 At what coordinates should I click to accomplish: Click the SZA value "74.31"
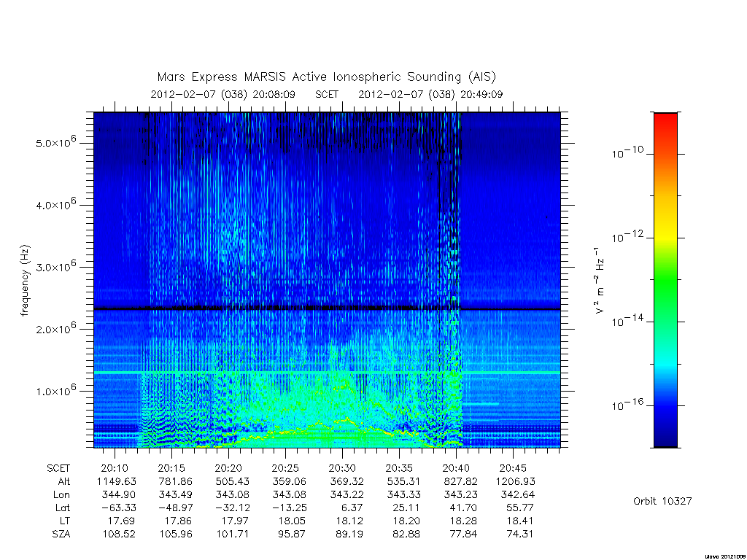519,534
